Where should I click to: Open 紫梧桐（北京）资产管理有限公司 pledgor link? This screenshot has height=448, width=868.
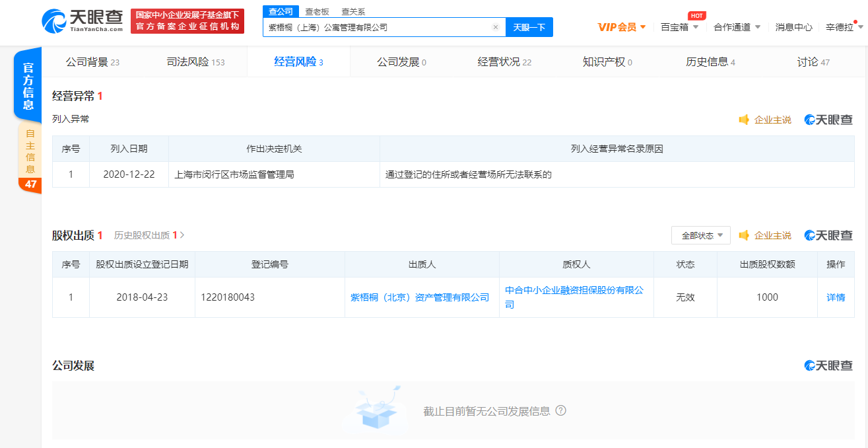pyautogui.click(x=420, y=297)
